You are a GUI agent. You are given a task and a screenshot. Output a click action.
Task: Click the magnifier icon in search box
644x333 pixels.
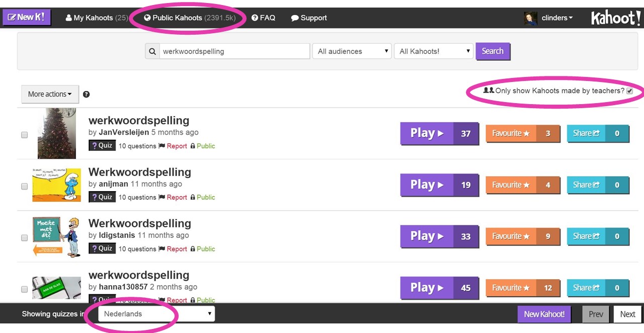(x=152, y=51)
